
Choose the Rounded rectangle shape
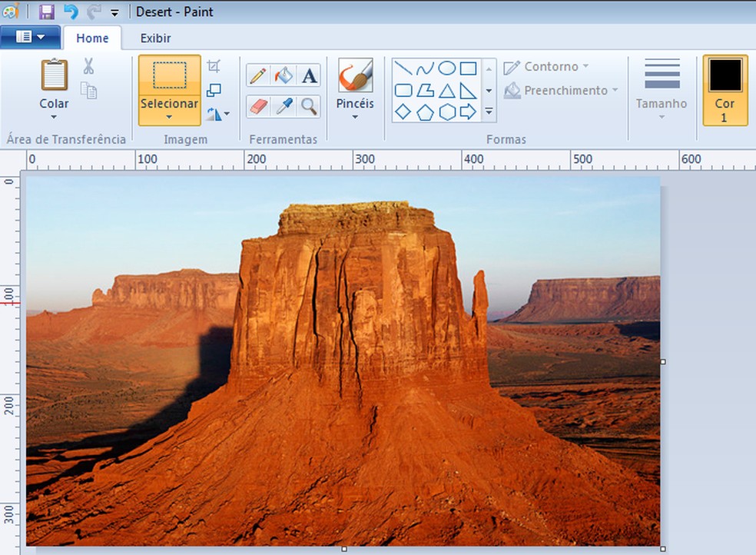[403, 90]
